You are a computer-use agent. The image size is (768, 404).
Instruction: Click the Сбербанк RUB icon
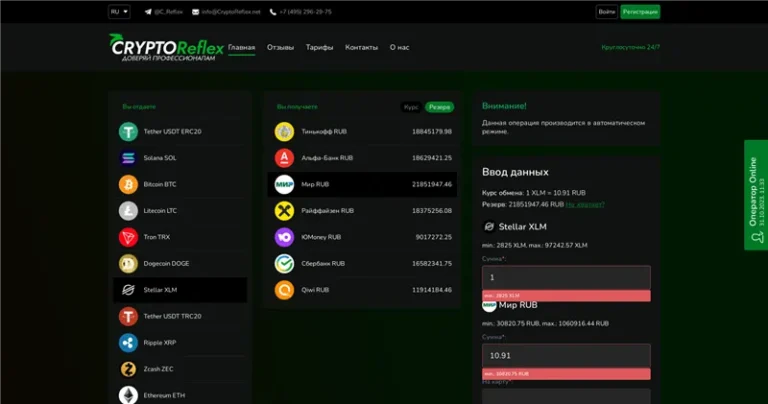(x=284, y=263)
